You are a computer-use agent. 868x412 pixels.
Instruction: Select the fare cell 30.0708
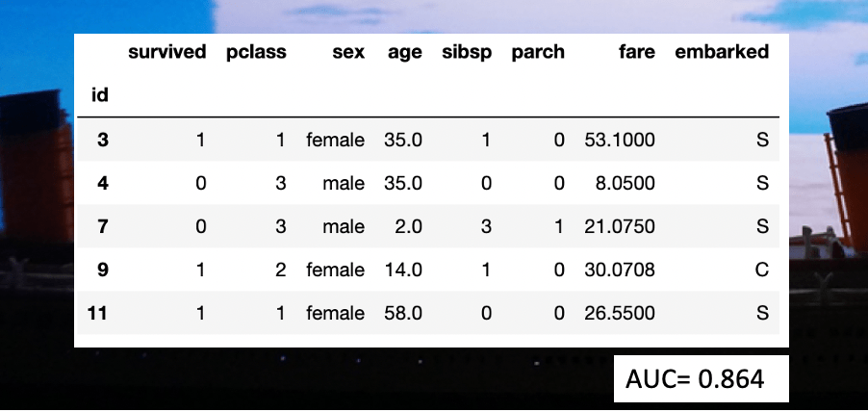(620, 270)
